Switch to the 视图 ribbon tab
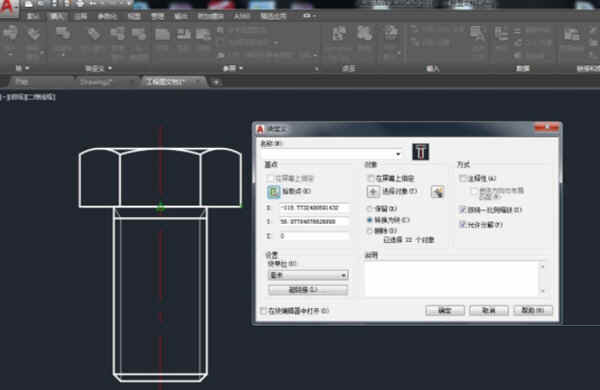The height and width of the screenshot is (390, 600). tap(134, 16)
